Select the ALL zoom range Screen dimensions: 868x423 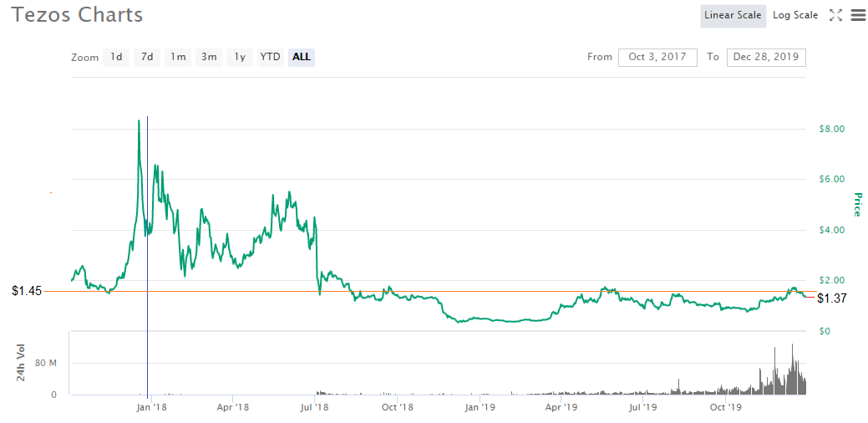click(x=302, y=57)
